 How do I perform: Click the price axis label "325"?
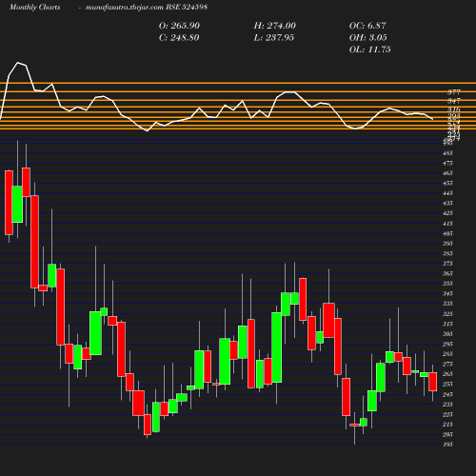pos(447,314)
